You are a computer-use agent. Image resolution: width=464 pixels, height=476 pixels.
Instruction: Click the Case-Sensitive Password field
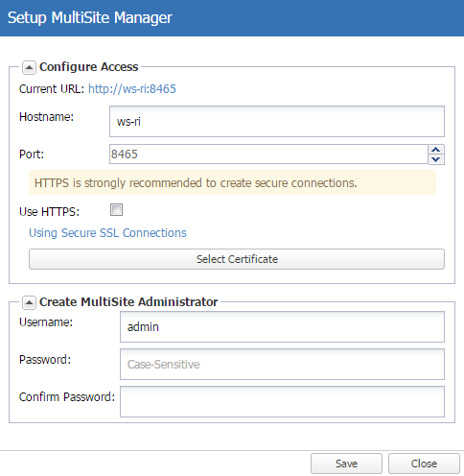pyautogui.click(x=282, y=365)
